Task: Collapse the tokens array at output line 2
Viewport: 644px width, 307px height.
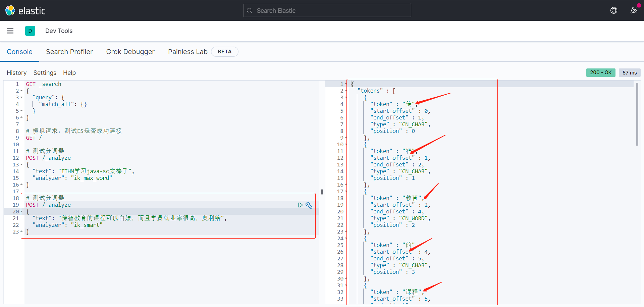Action: pos(346,91)
